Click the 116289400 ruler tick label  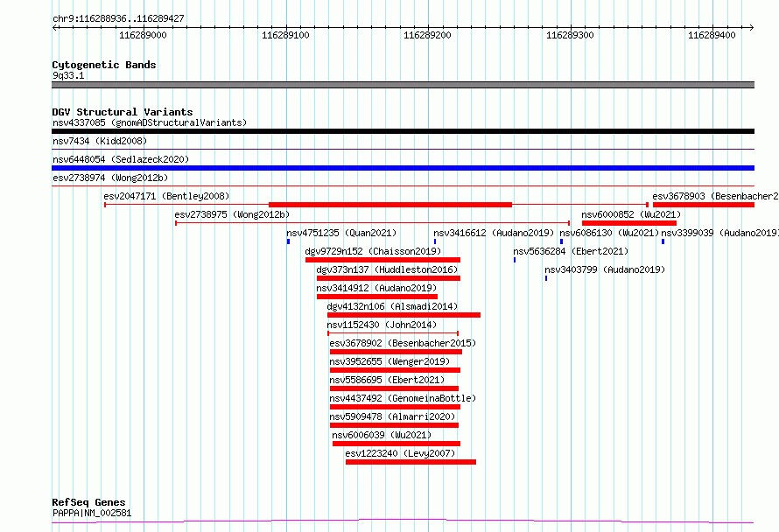(712, 35)
